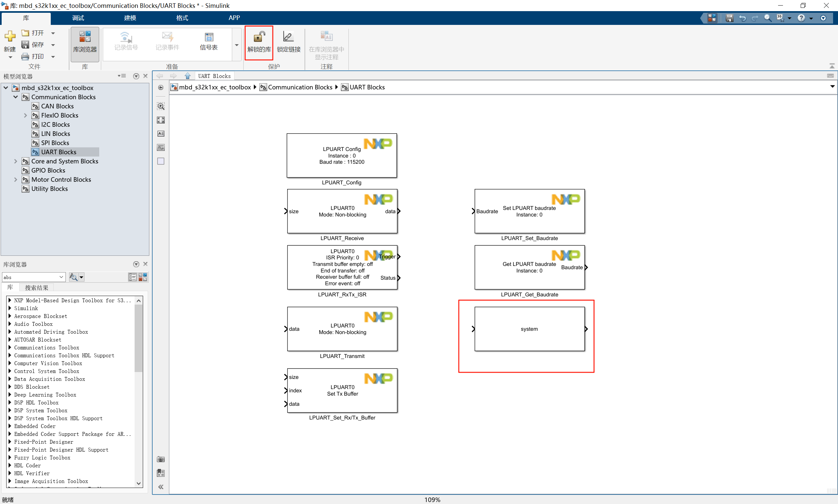Viewport: 838px width, 504px height.
Task: Click the undo arrow in the top toolbar
Action: coord(742,18)
